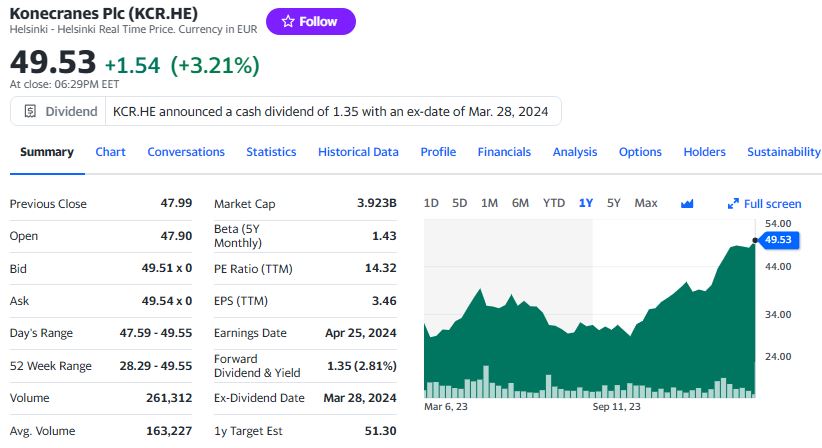822x448 pixels.
Task: Click the Konecranes Plc (KCR.HE) title
Action: click(x=104, y=13)
